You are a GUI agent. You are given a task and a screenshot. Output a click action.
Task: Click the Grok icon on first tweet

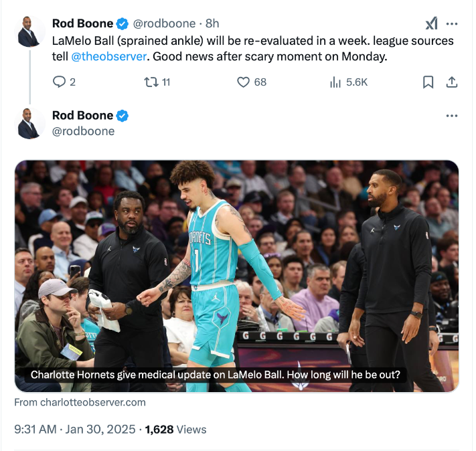tap(431, 23)
